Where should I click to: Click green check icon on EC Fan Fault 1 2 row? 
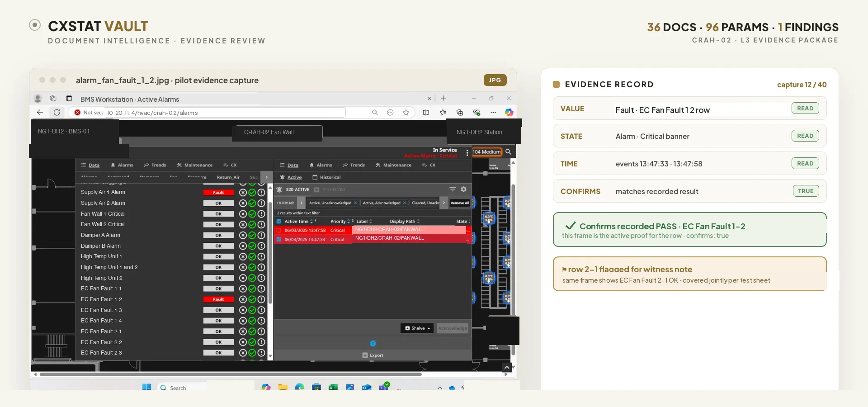[x=252, y=299]
